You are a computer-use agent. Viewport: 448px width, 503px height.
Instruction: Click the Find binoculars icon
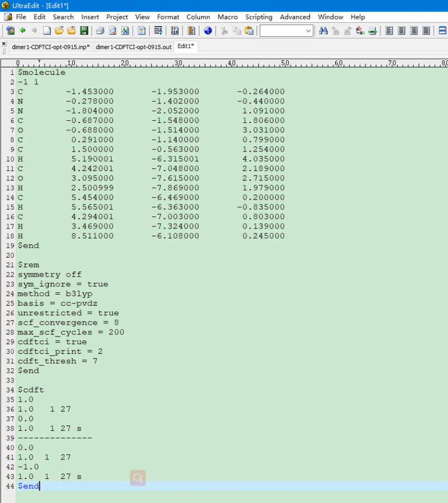tap(323, 31)
